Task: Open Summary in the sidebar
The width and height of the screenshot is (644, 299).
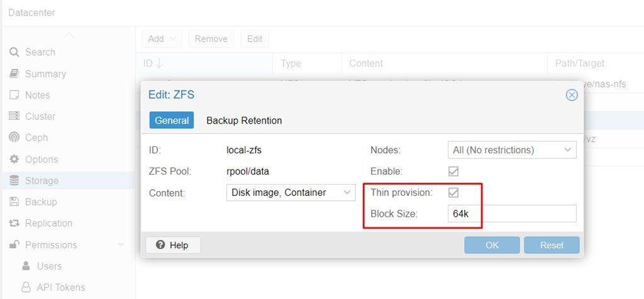Action: point(45,74)
